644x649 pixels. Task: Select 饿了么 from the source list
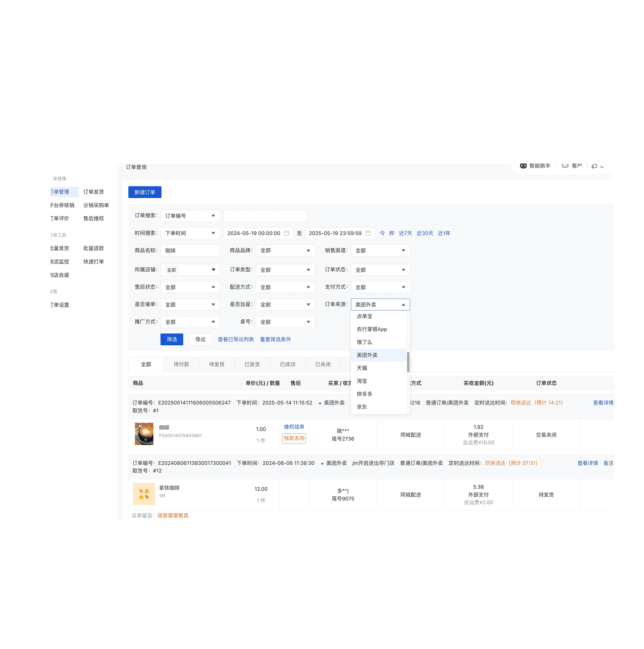tap(364, 342)
